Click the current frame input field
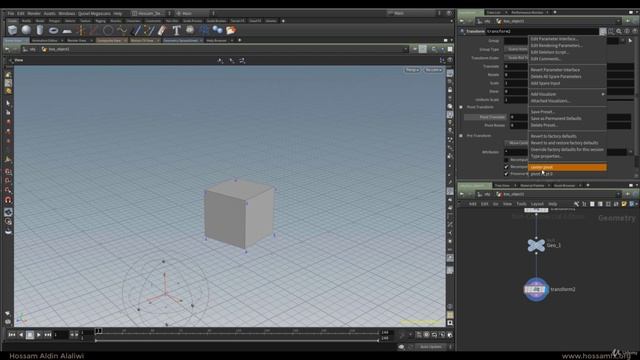 click(61, 335)
